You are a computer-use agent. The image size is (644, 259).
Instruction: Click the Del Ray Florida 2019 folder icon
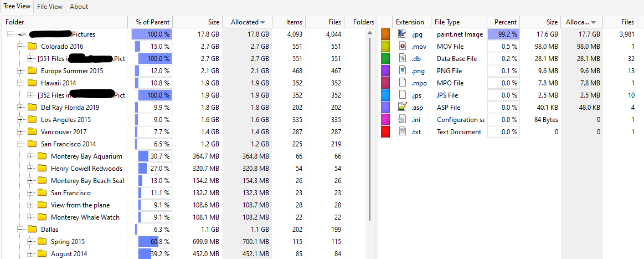33,107
